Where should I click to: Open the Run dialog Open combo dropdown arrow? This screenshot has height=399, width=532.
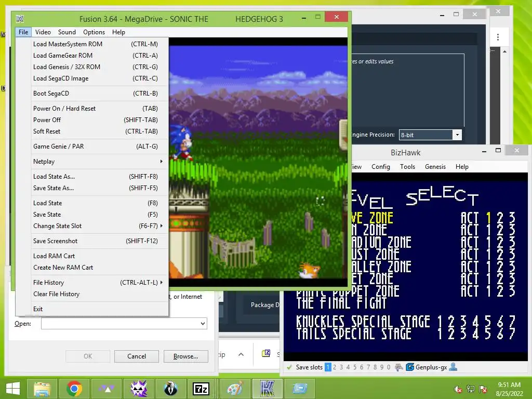coord(203,324)
